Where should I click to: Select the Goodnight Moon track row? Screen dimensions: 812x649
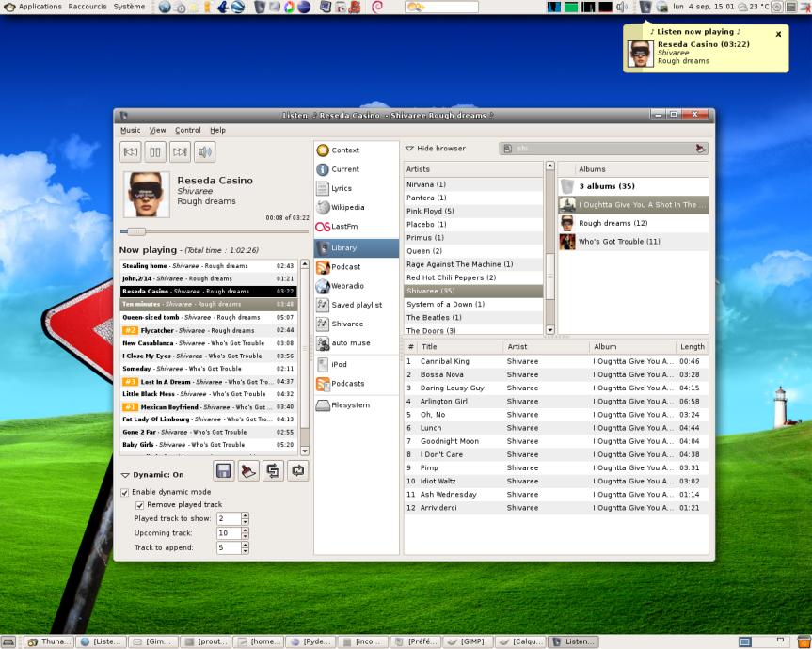pyautogui.click(x=556, y=441)
